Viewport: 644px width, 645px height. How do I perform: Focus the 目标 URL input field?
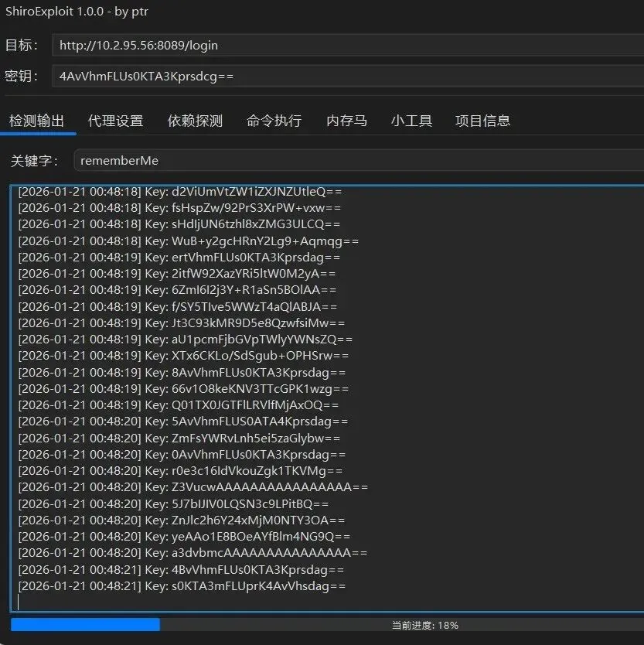(348, 46)
